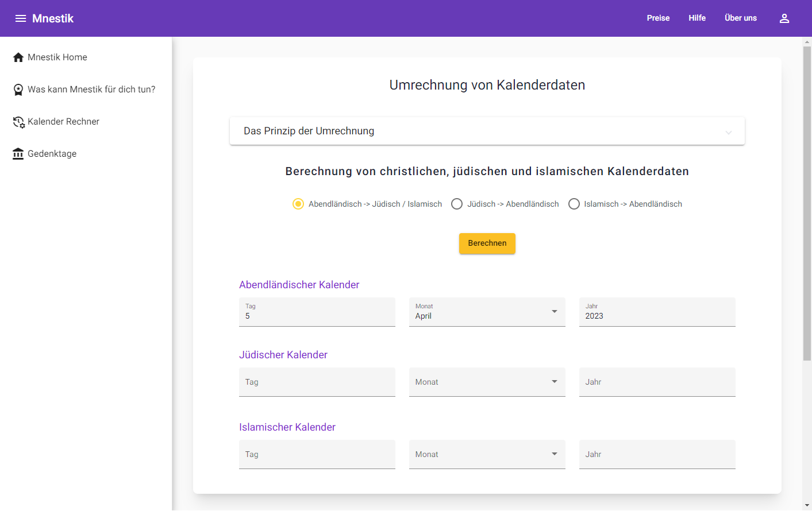Open Islamischer Kalender Monat dropdown
812x511 pixels.
point(487,455)
